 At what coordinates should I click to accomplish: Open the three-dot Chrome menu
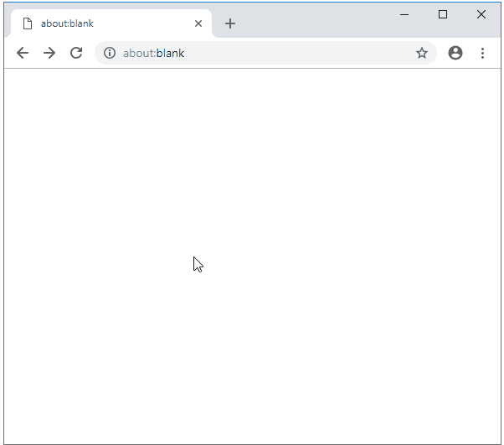pos(482,53)
